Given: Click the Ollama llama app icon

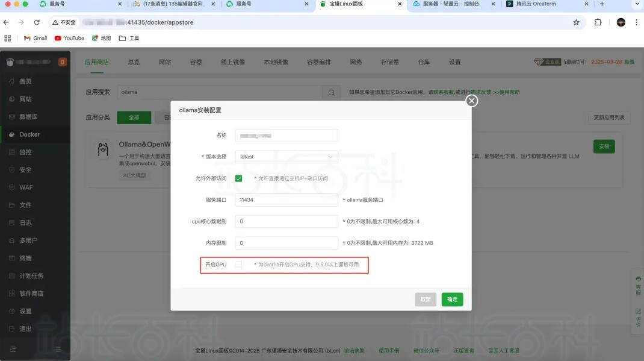Looking at the screenshot, I should (x=103, y=149).
